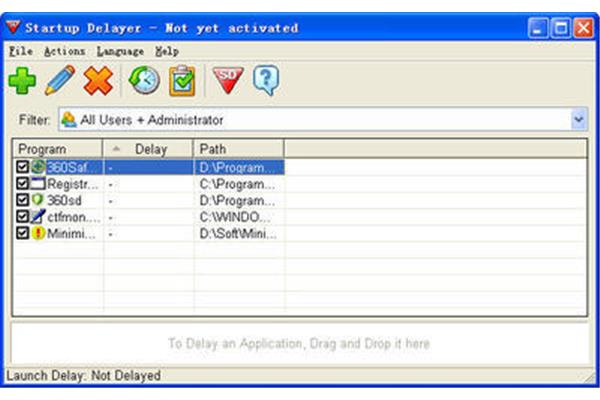Viewport: 600px width, 400px height.
Task: Click the pencil Edit icon
Action: [60, 80]
